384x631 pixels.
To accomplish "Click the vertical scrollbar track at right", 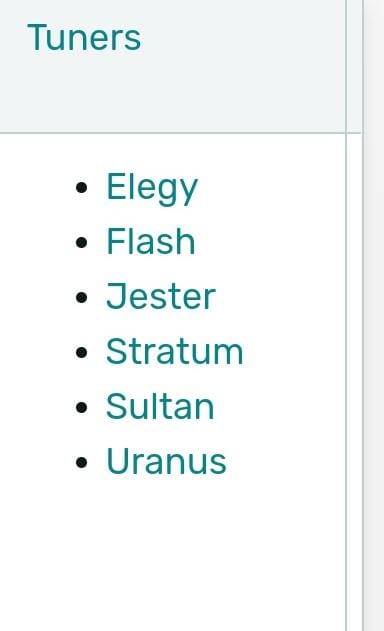I will tap(374, 316).
